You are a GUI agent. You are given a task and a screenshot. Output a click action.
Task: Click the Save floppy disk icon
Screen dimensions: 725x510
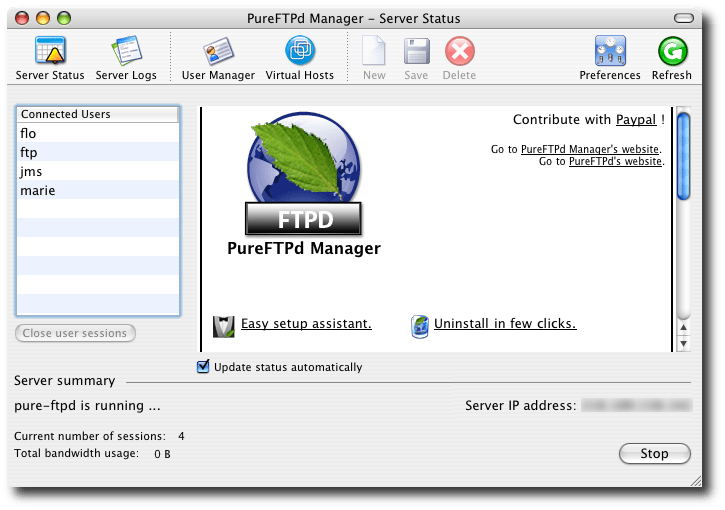click(x=417, y=51)
